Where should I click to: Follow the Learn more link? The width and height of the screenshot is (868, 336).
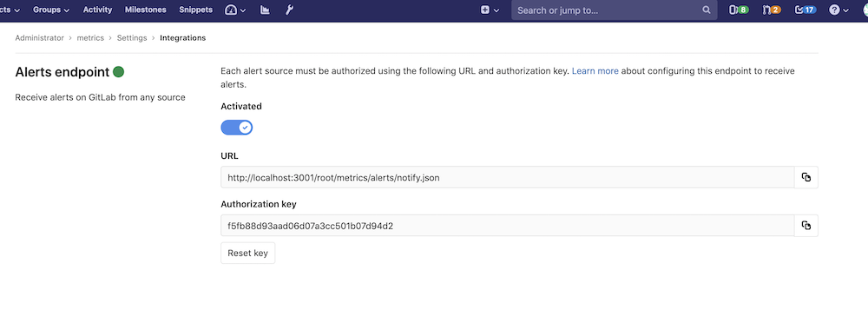click(x=595, y=71)
